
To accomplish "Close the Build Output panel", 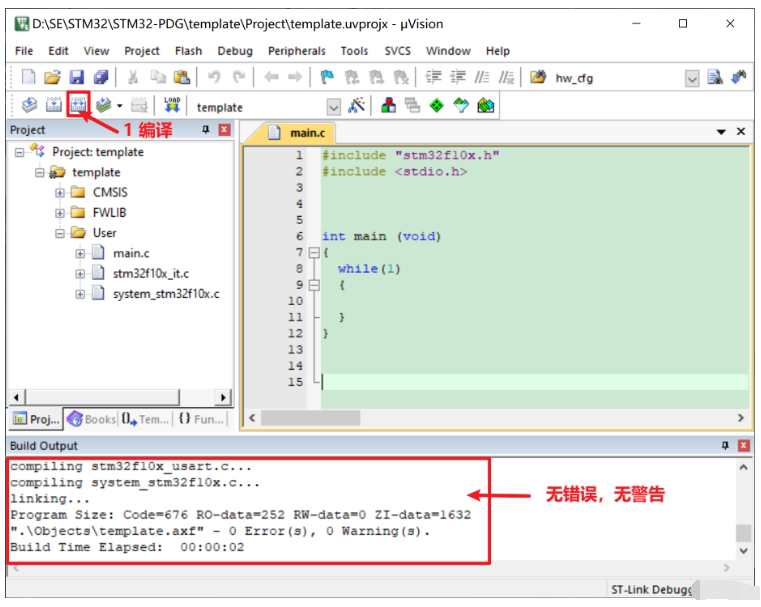I will 744,445.
